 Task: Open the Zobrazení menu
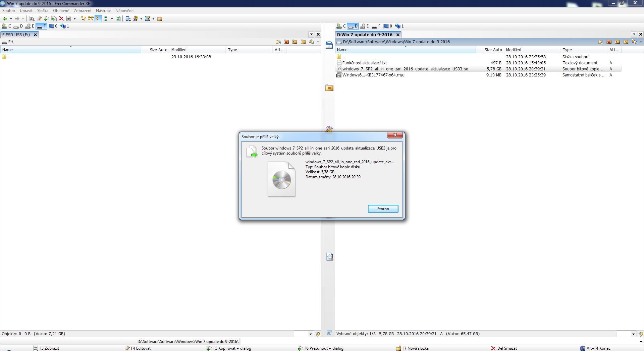tap(83, 11)
